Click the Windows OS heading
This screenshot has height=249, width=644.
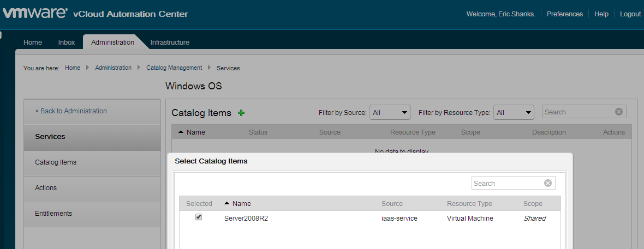point(193,86)
